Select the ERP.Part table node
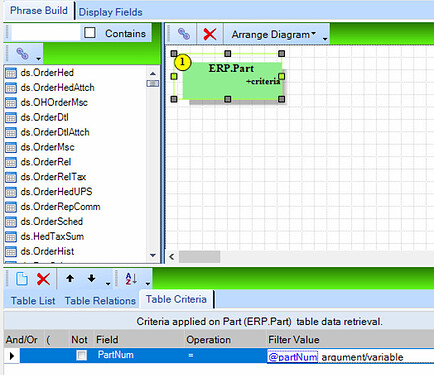 232,81
